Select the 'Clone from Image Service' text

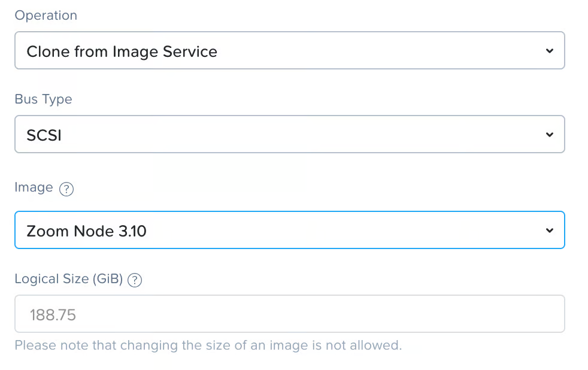pos(122,51)
